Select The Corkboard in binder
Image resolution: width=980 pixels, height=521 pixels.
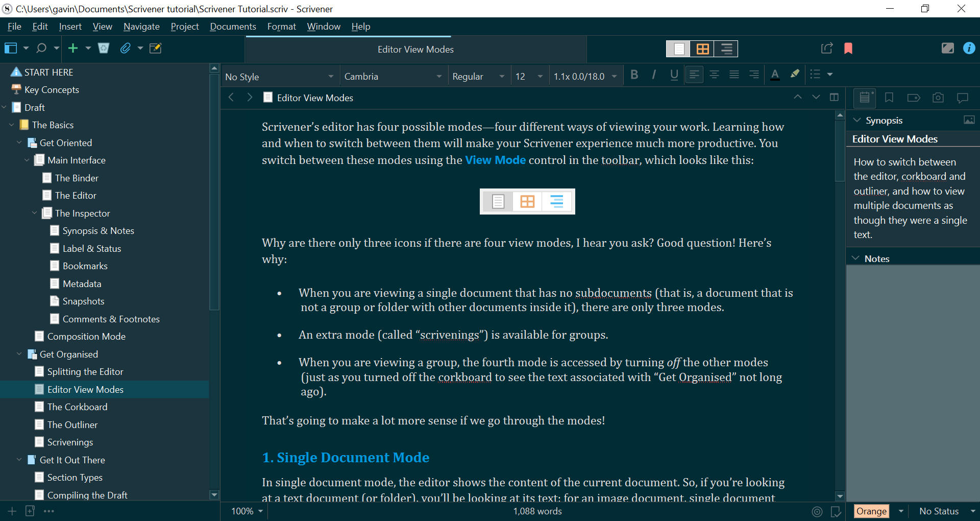point(105,407)
